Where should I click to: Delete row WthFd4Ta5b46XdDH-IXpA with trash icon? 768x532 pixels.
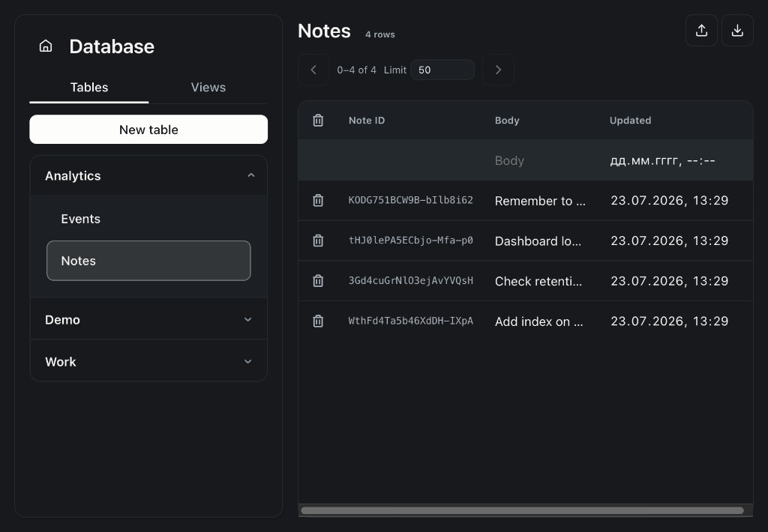point(318,321)
